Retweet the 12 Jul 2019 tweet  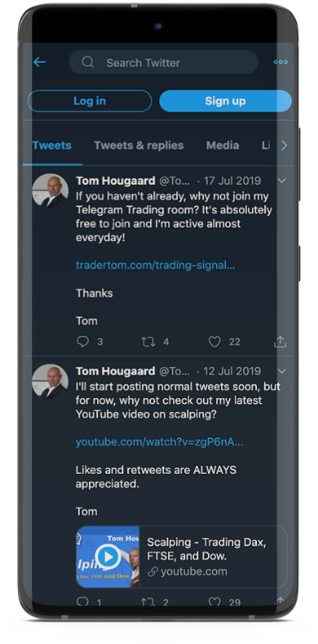(x=148, y=602)
